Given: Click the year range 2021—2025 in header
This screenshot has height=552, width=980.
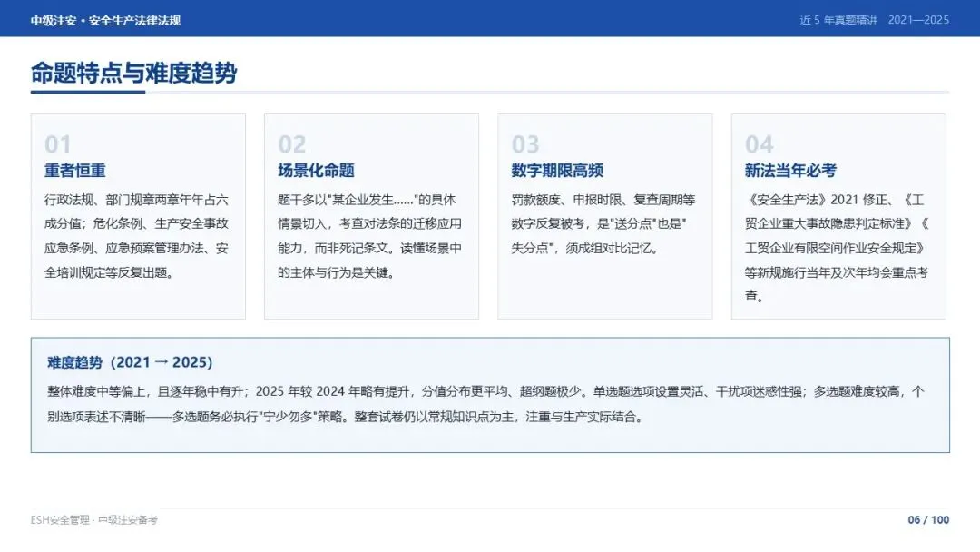Looking at the screenshot, I should 918,20.
